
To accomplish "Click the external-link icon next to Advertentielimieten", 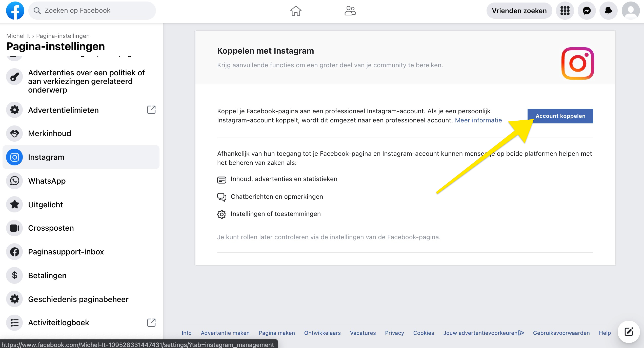I will click(151, 110).
